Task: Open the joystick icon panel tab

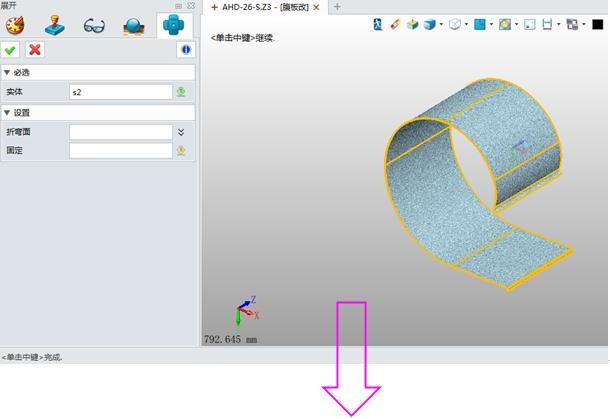Action: tap(56, 26)
